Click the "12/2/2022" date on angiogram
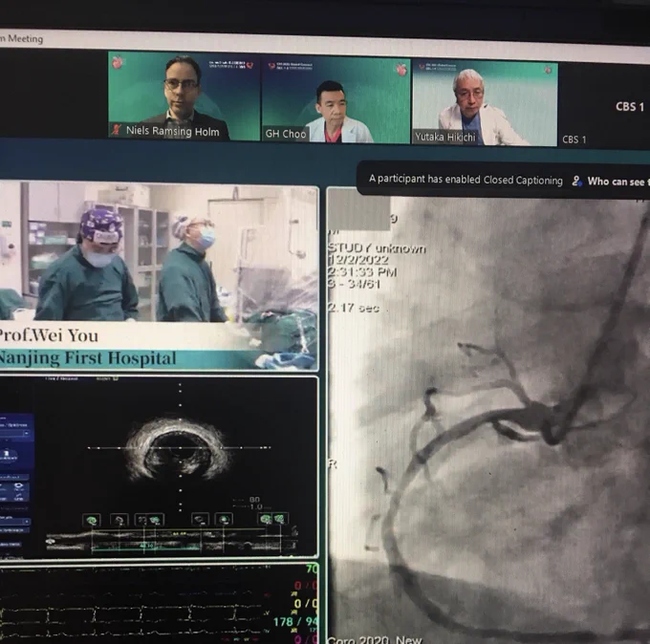The height and width of the screenshot is (644, 650). coord(358,260)
